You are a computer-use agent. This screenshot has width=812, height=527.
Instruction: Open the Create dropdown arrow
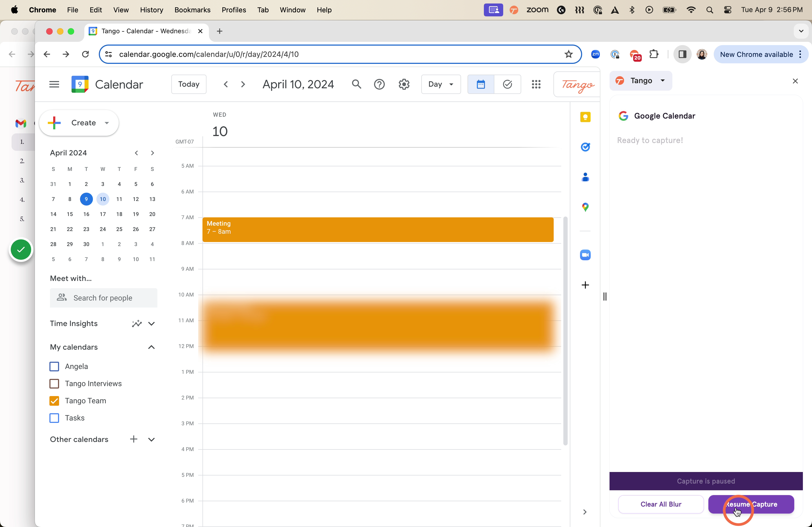tap(107, 123)
